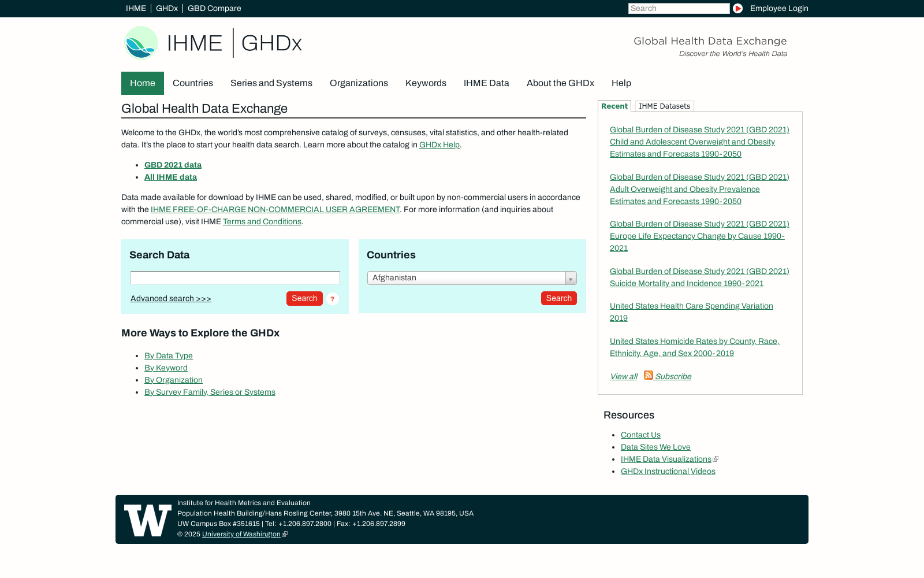Open the IHME link in top bar
Image resolution: width=924 pixels, height=578 pixels.
coord(136,8)
